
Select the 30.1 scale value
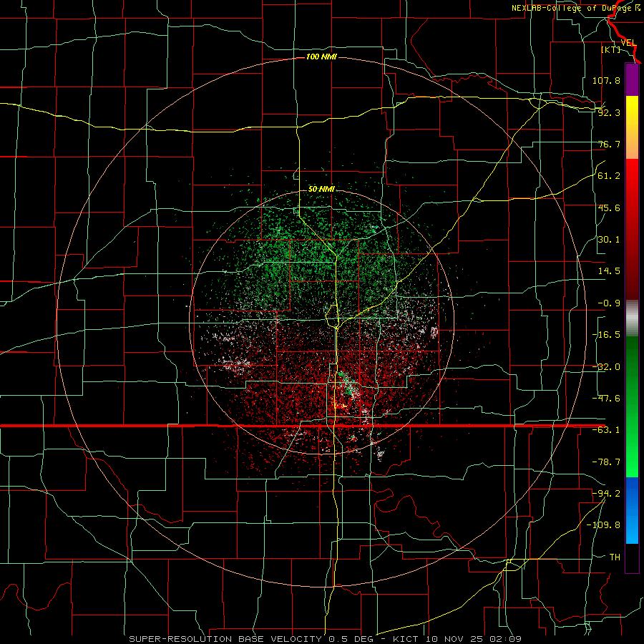coord(609,240)
